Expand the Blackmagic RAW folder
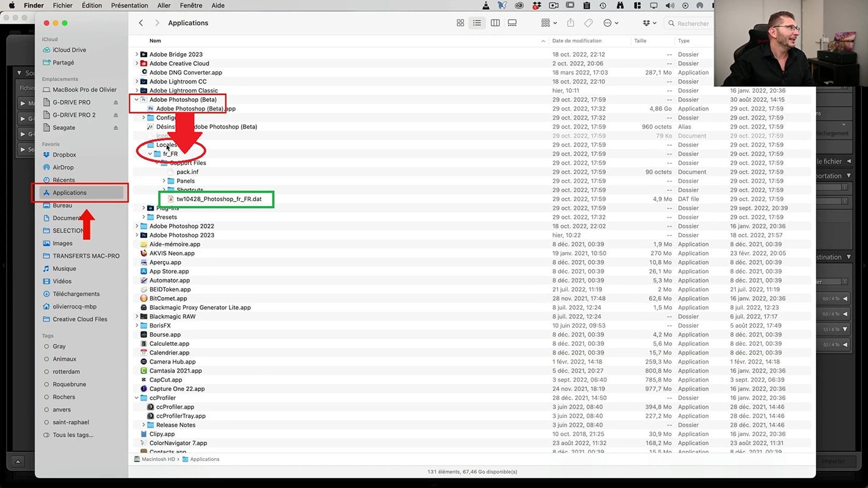The height and width of the screenshot is (488, 868). pyautogui.click(x=137, y=317)
